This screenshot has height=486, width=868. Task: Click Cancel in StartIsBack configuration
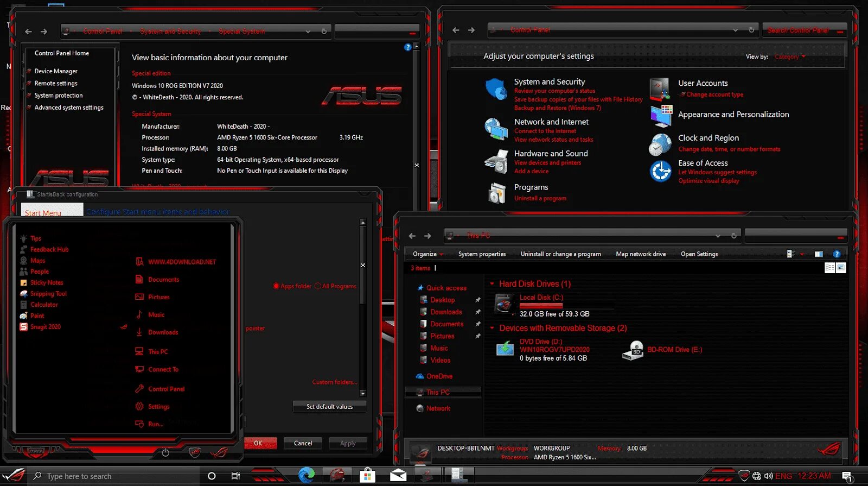point(303,443)
